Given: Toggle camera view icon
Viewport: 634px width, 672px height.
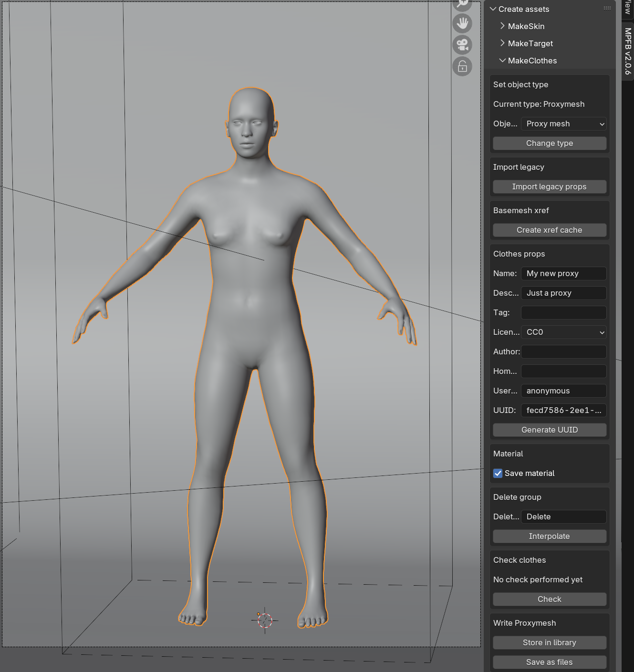Looking at the screenshot, I should point(462,45).
